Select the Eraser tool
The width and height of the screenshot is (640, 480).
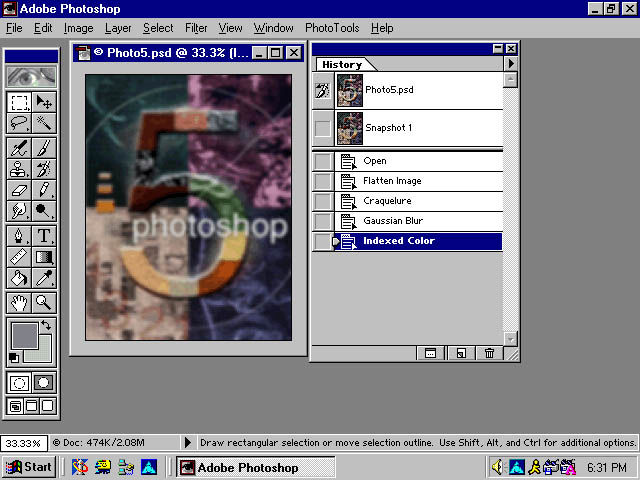click(19, 190)
